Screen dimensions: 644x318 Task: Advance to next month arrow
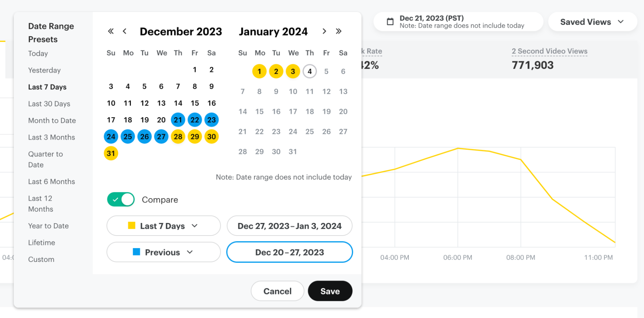click(x=324, y=31)
